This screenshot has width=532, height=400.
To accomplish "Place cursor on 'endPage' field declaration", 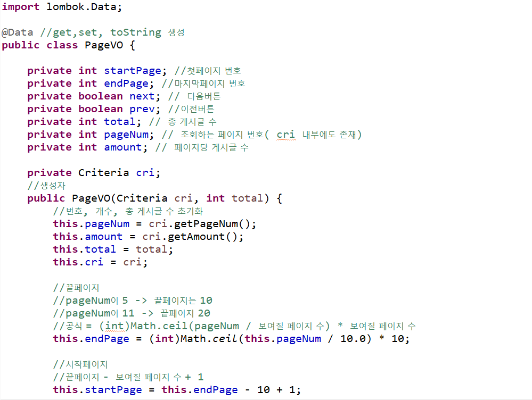I will (126, 84).
